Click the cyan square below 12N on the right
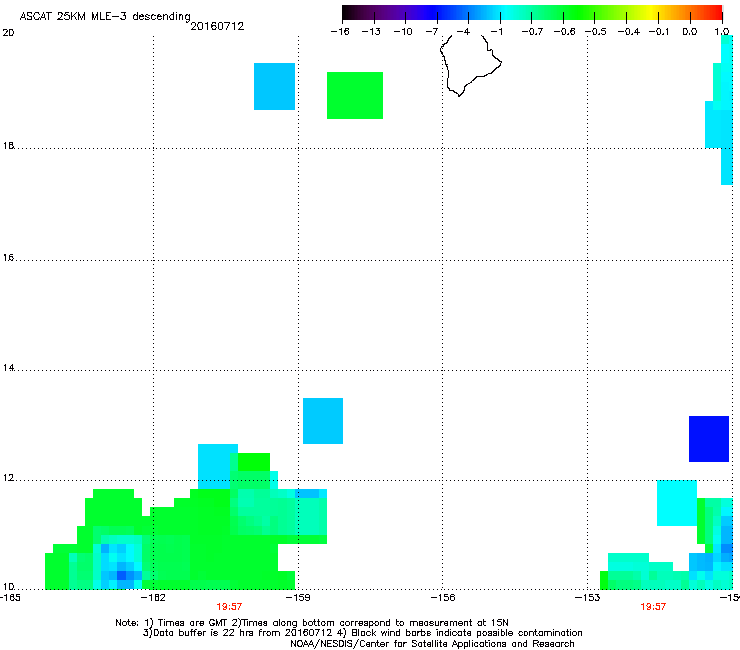The image size is (740, 650). 677,503
